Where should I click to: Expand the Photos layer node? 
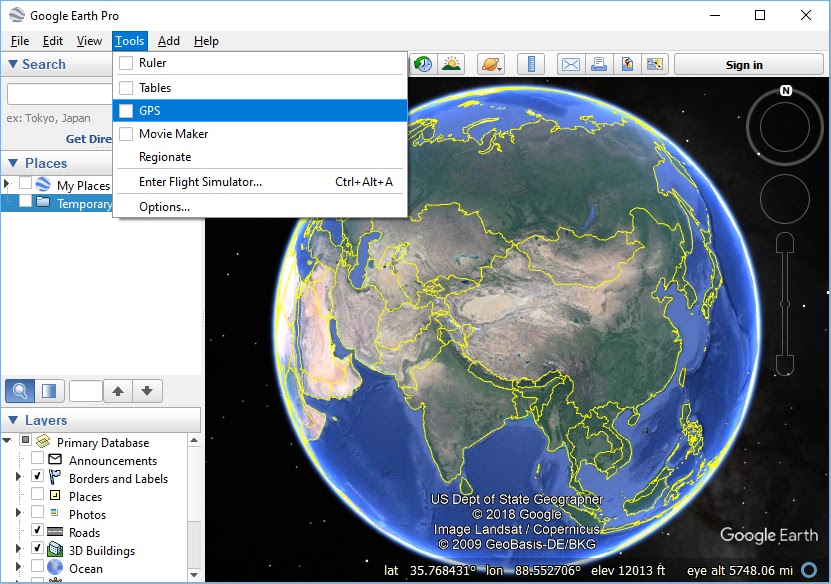coord(19,512)
